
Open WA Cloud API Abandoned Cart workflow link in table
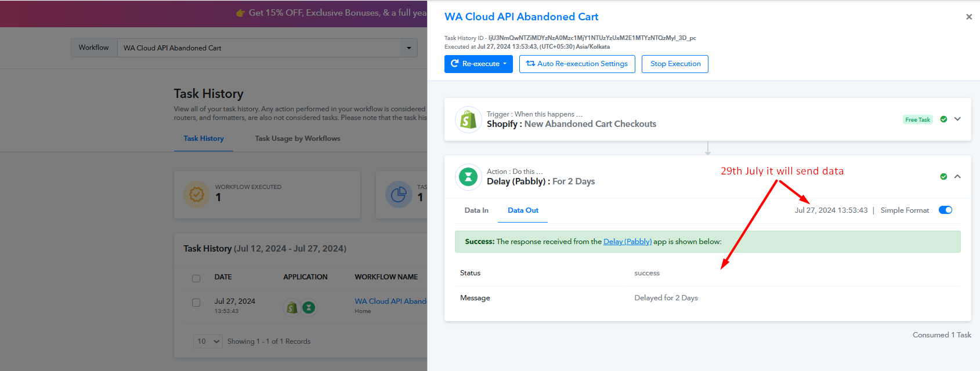(x=391, y=301)
